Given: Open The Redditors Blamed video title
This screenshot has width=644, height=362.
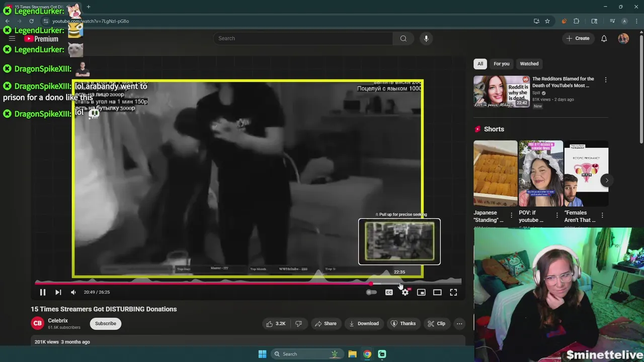Looking at the screenshot, I should [563, 82].
